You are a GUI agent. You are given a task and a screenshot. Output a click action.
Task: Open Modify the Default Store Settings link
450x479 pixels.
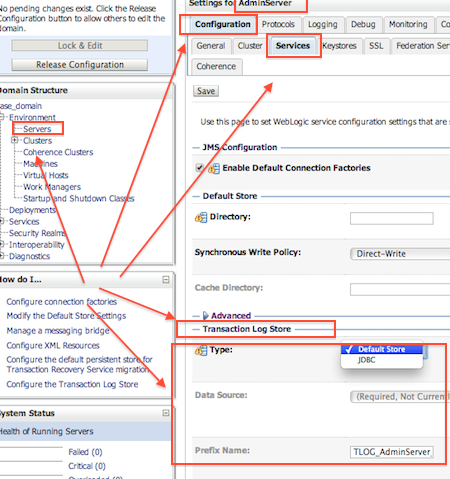66,316
